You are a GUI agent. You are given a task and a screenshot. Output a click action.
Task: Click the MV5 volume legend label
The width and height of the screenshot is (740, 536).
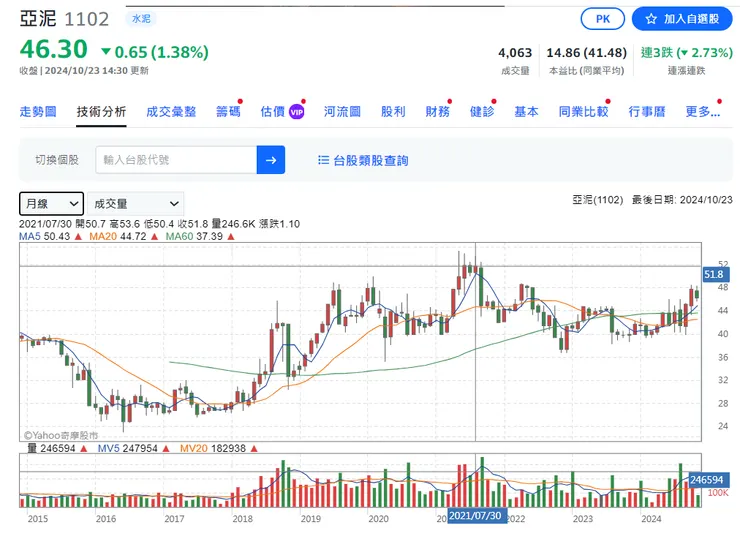tap(109, 448)
